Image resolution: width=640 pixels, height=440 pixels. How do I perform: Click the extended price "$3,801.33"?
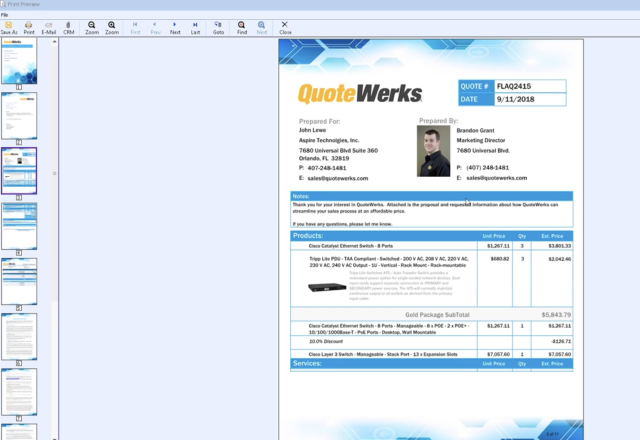pyautogui.click(x=560, y=246)
